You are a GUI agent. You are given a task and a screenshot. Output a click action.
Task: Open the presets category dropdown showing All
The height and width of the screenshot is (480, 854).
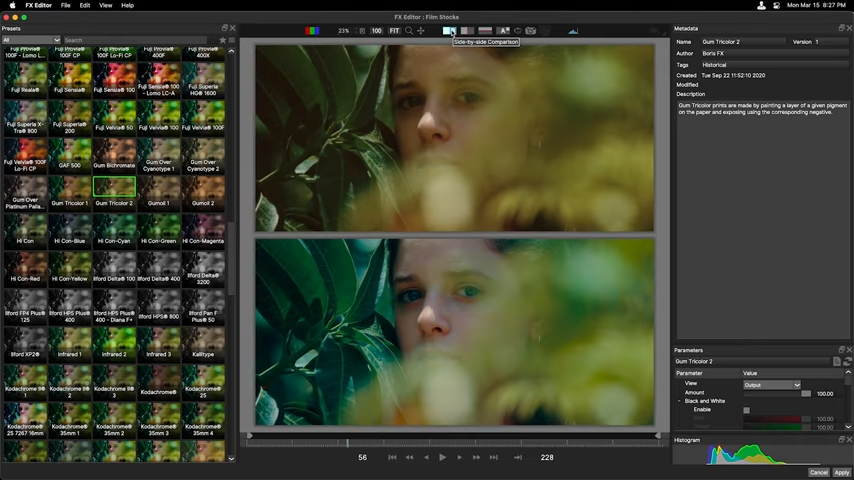[x=30, y=40]
